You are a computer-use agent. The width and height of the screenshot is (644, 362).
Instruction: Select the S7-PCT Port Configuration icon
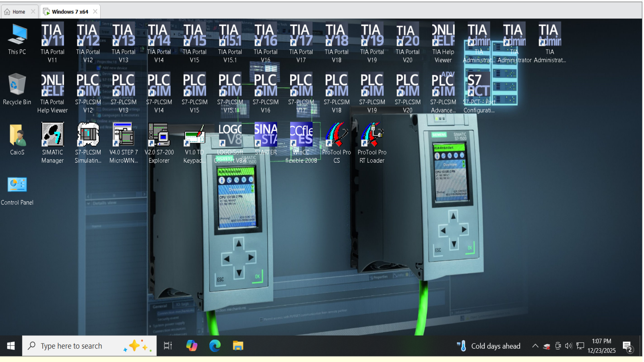click(x=478, y=86)
